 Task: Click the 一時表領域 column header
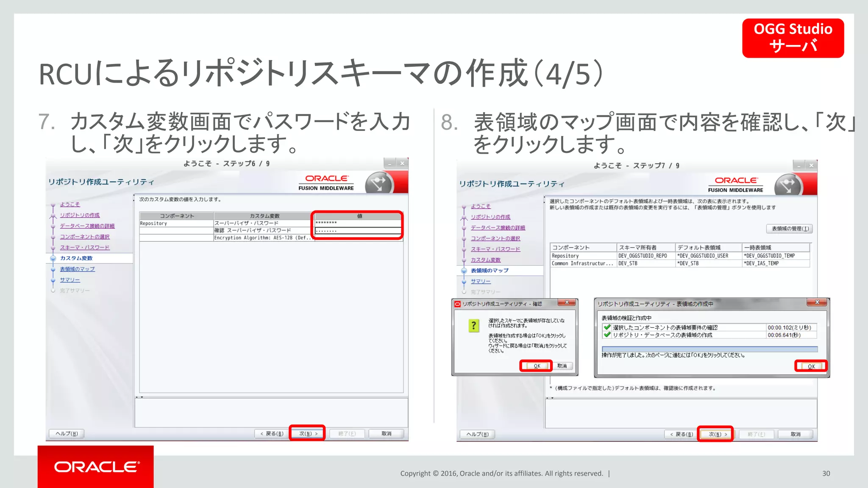pos(776,248)
